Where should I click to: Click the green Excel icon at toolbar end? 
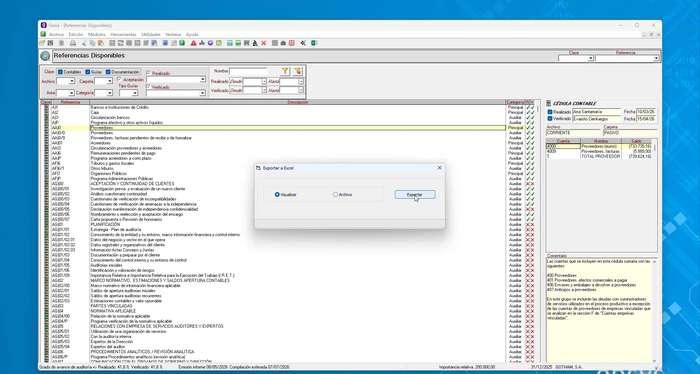314,43
